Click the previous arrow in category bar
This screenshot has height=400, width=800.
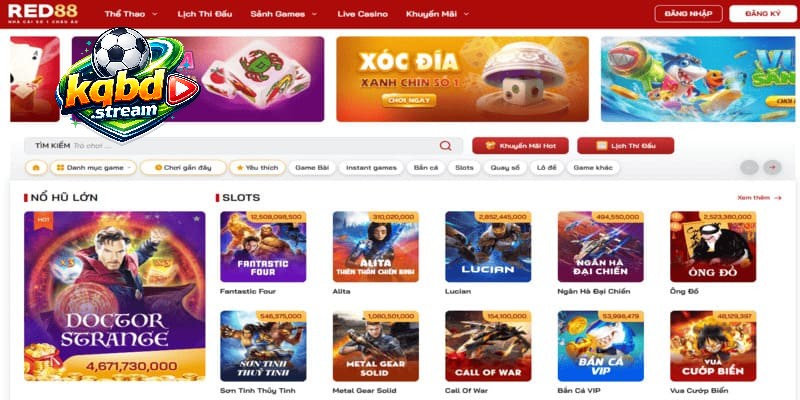pos(749,167)
